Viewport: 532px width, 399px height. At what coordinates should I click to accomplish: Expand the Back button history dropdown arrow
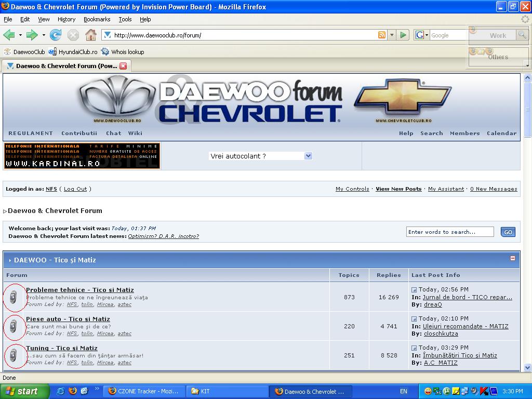(20, 35)
